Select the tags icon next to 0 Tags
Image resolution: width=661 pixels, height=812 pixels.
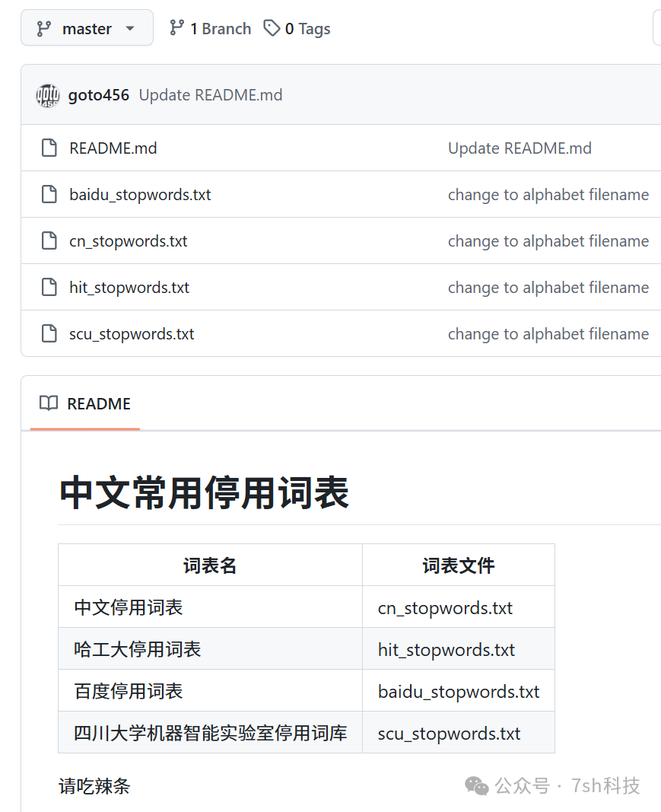click(x=272, y=27)
